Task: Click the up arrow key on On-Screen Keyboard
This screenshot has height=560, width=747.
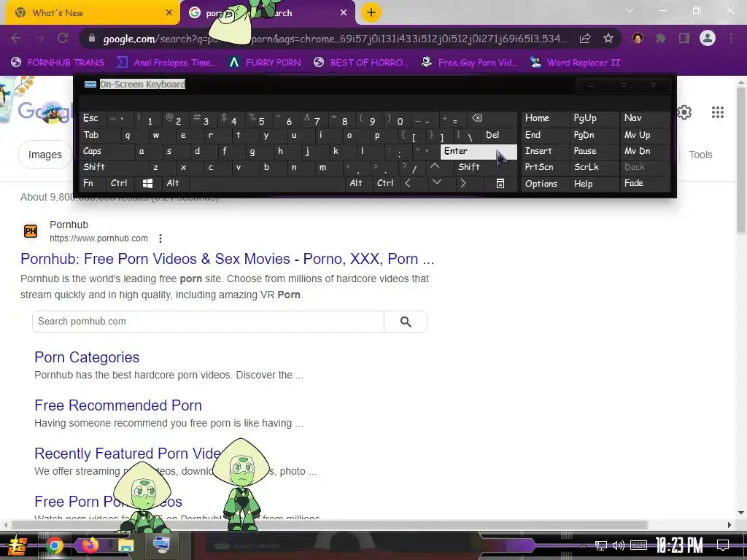Action: tap(435, 167)
